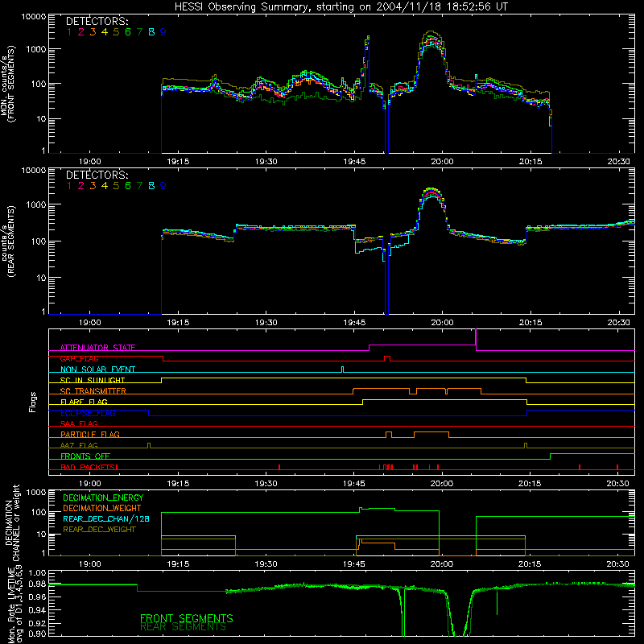Click dark green detector 7 in front legend
644x644 pixels.
[139, 32]
